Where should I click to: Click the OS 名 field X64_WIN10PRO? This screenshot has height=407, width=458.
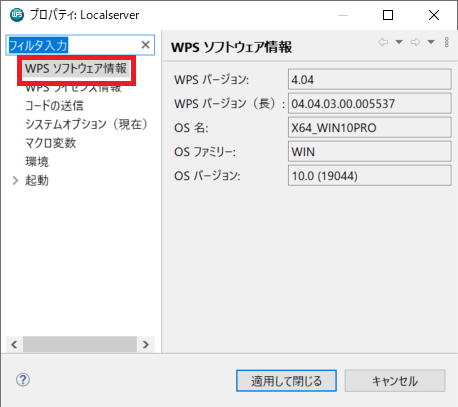click(x=370, y=127)
